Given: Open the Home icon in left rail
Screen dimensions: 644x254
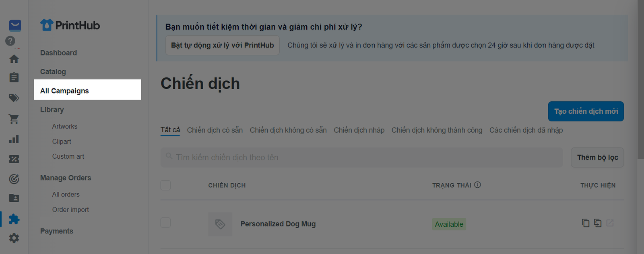Looking at the screenshot, I should (x=14, y=59).
